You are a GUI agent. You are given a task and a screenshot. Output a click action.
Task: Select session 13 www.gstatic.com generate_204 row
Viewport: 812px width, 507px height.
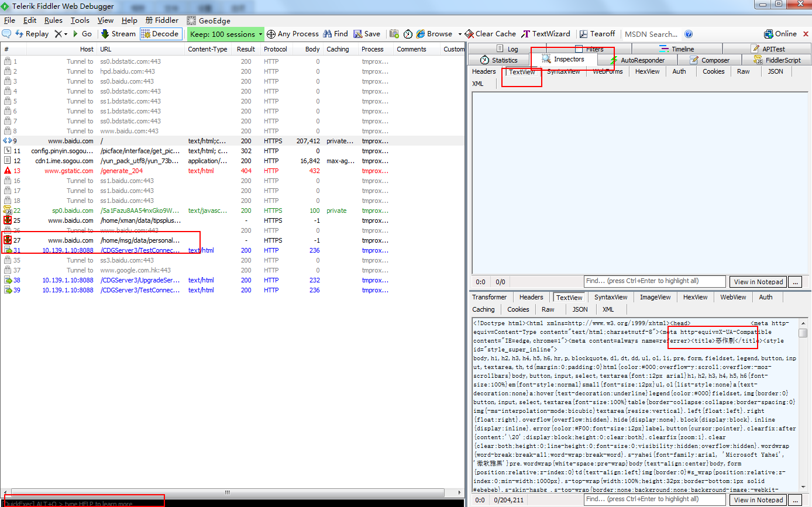(x=233, y=171)
